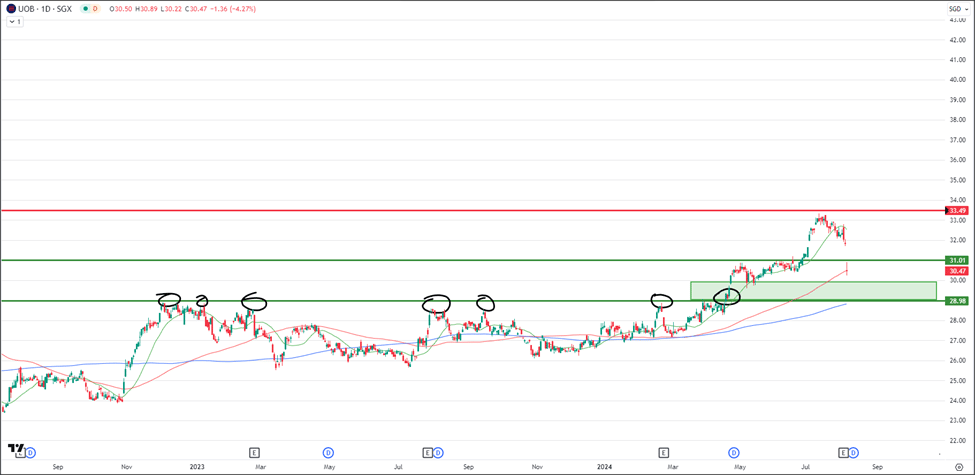Select the green 31.01 price label

[x=956, y=260]
